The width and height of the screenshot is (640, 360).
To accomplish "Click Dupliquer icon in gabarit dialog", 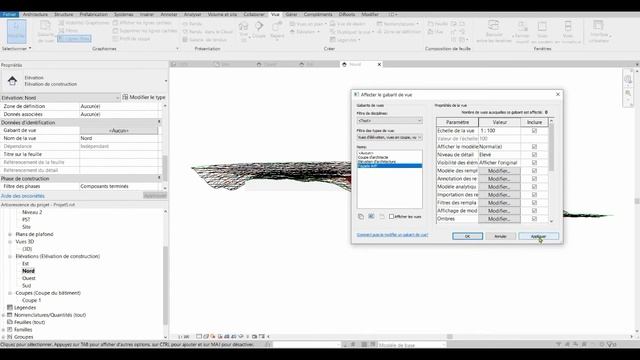I will point(361,217).
